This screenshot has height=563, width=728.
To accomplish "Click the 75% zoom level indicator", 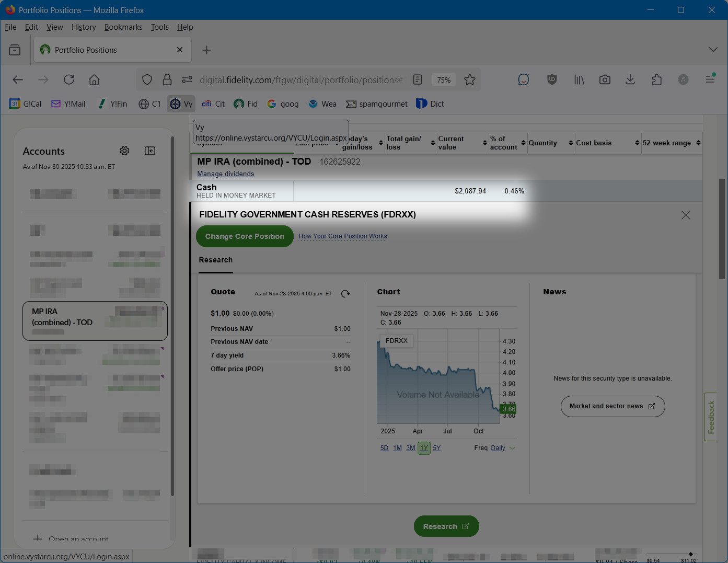I will (x=444, y=79).
